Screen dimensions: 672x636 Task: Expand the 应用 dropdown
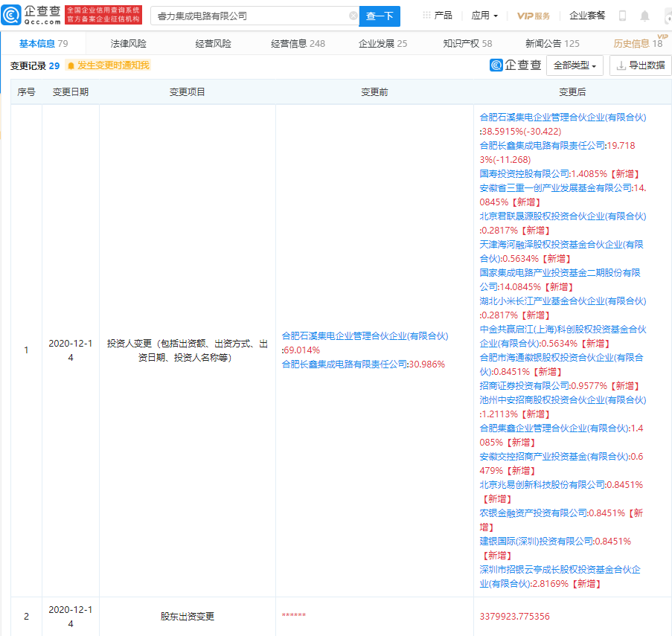[x=484, y=16]
